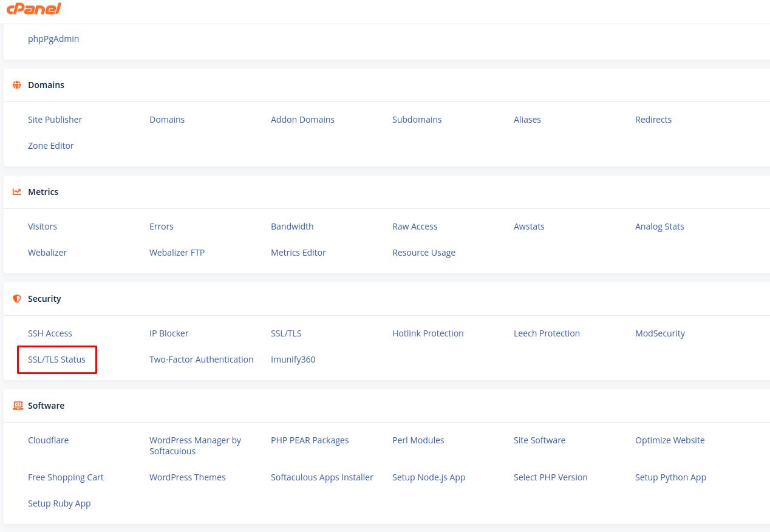Open SSL/TLS Status
Screen dimensions: 770x532
56,360
